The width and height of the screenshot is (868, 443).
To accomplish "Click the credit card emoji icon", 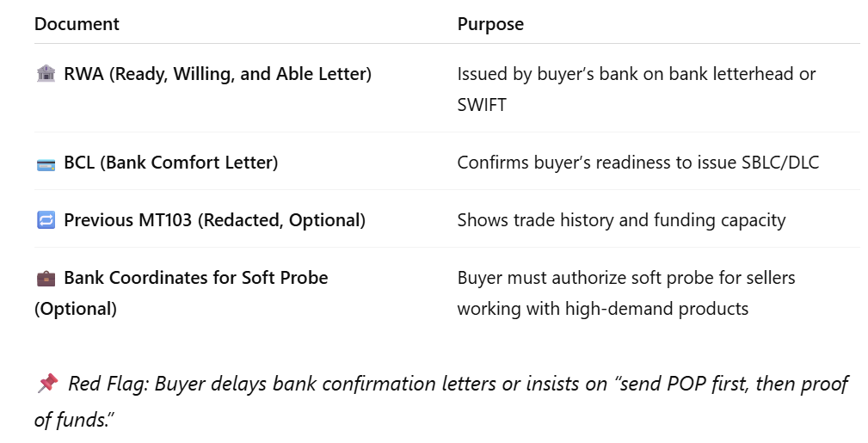I will click(46, 164).
